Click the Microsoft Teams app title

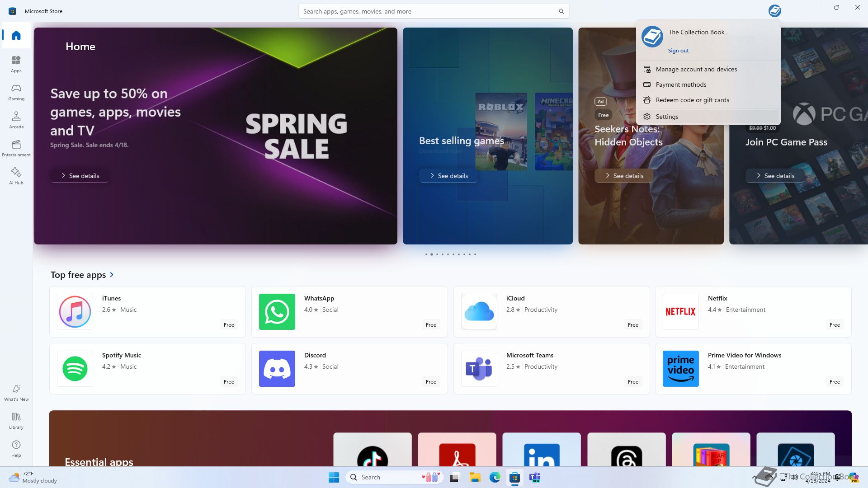coord(530,355)
